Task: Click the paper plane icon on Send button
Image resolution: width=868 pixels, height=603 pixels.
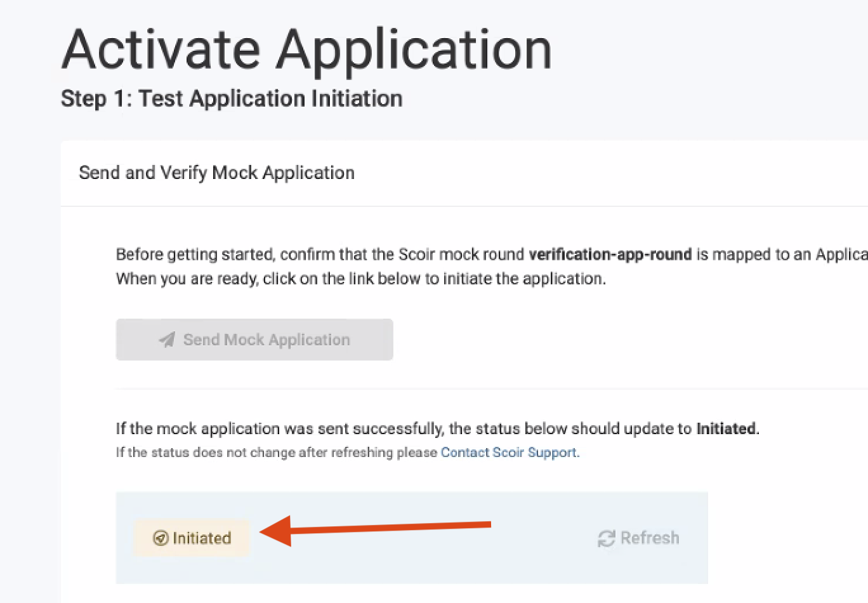Action: click(167, 340)
